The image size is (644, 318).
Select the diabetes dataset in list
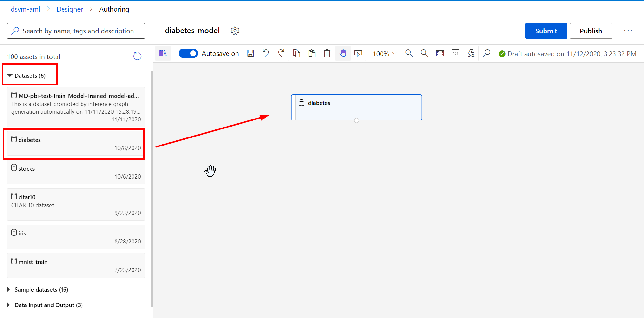point(76,144)
